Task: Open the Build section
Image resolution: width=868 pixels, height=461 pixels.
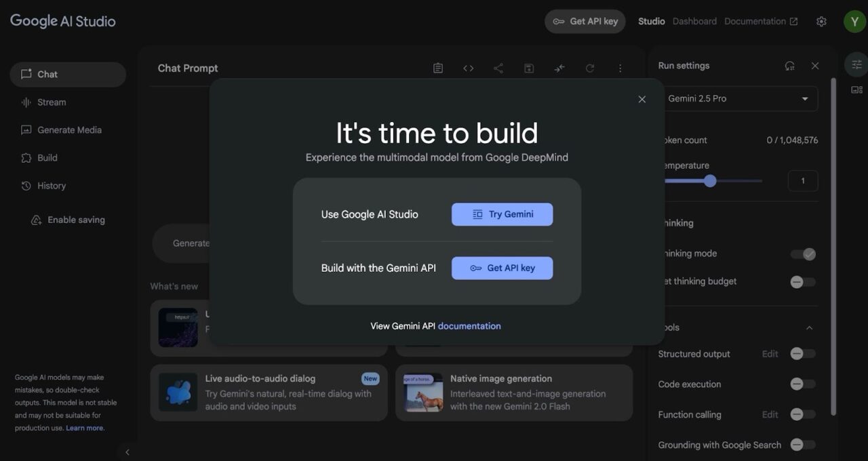Action: [x=68, y=158]
